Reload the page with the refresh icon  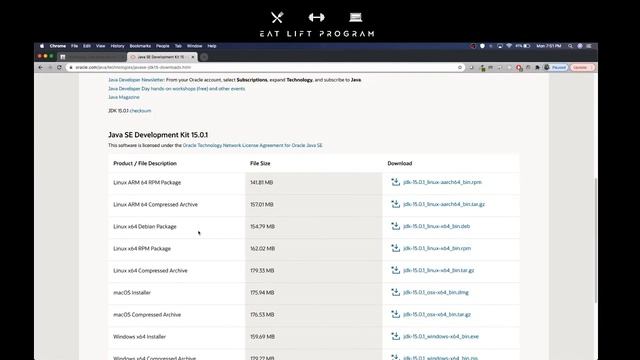click(x=59, y=67)
